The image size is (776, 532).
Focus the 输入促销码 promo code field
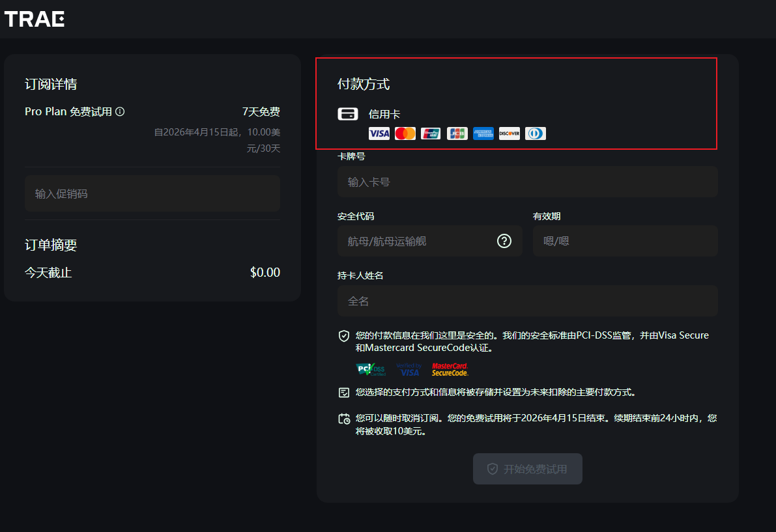[x=152, y=193]
